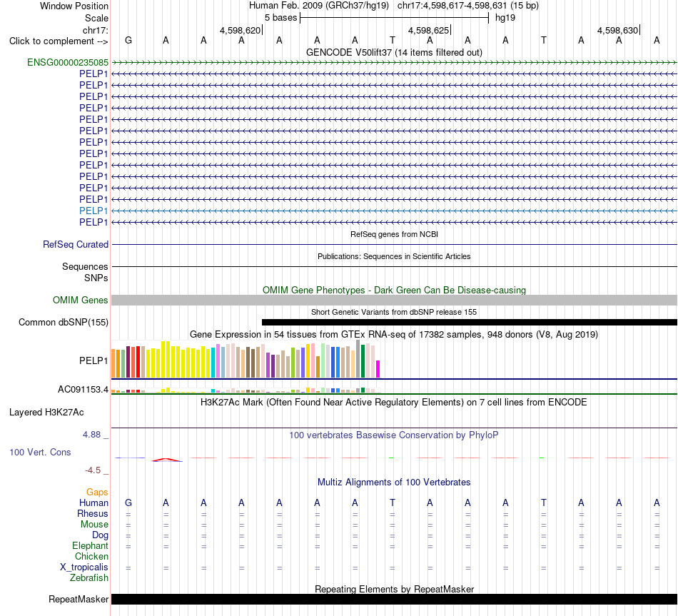The image size is (678, 616).
Task: Click the RepeatMasker track label
Action: tap(79, 599)
